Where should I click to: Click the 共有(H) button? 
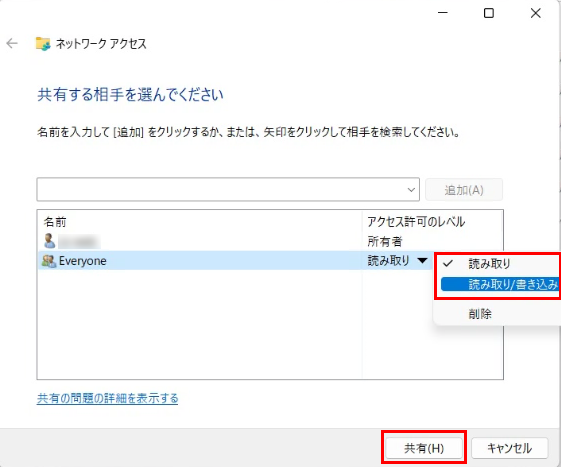(424, 448)
